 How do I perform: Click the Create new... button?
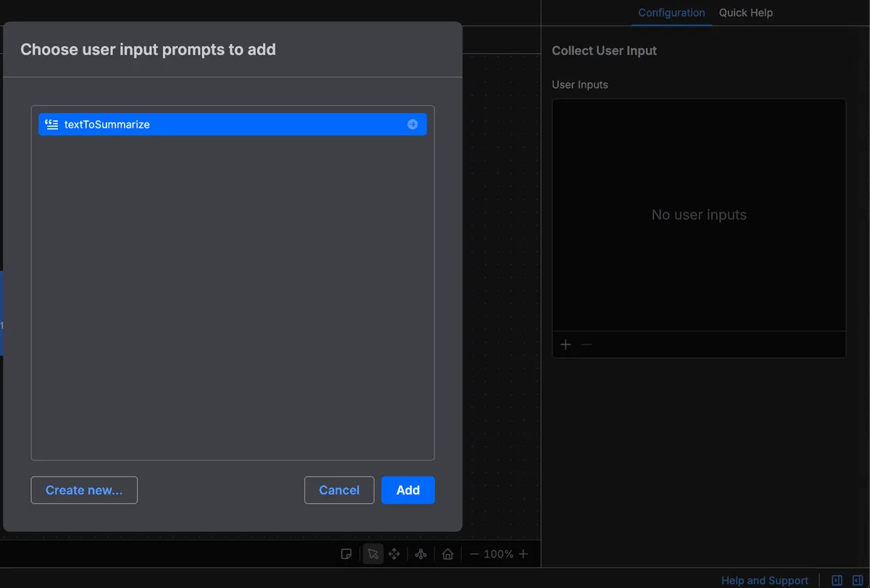click(84, 490)
